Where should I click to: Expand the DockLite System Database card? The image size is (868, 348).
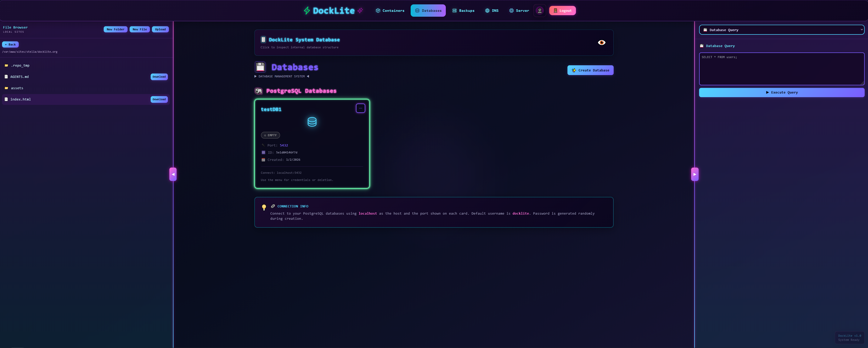434,42
